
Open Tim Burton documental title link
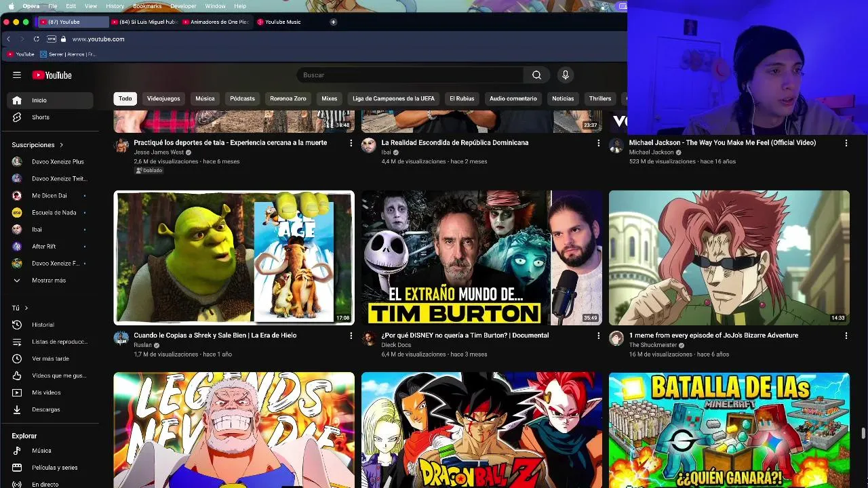(x=465, y=335)
